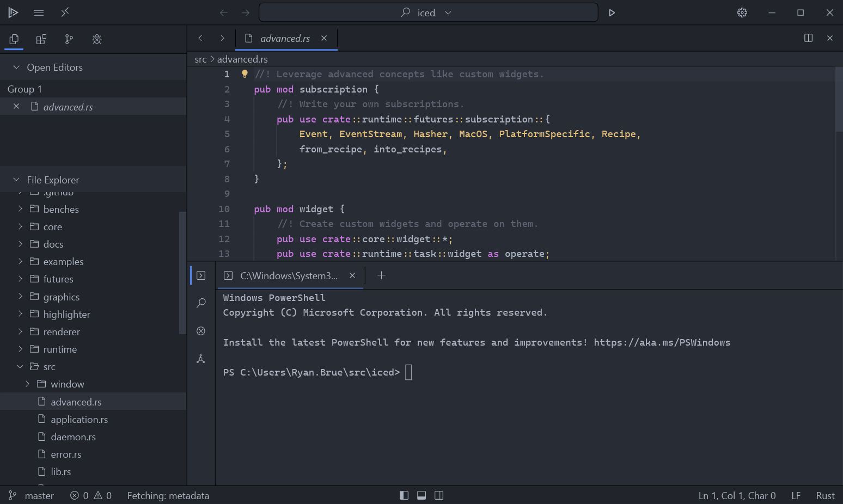Click the file explorer vertical scrollbar

pyautogui.click(x=182, y=273)
